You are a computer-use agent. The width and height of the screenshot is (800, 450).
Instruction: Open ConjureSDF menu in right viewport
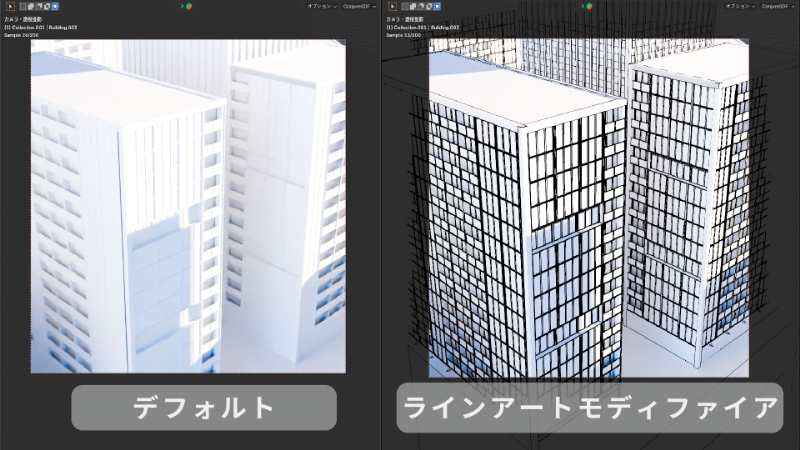tap(777, 6)
